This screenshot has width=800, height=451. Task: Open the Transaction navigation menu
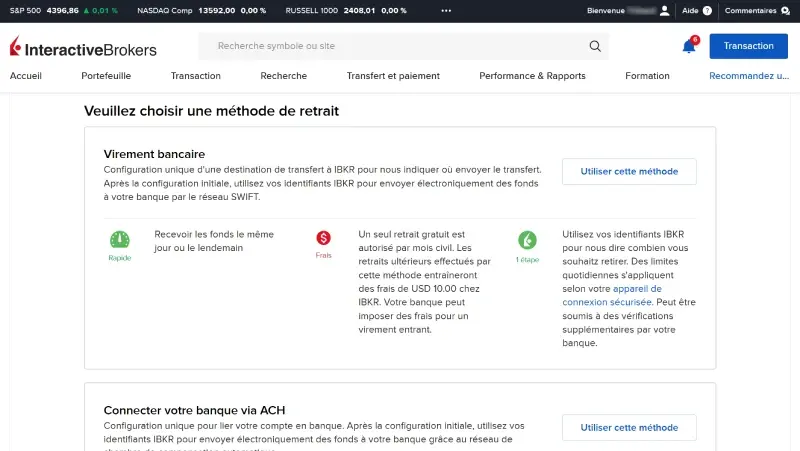(196, 76)
